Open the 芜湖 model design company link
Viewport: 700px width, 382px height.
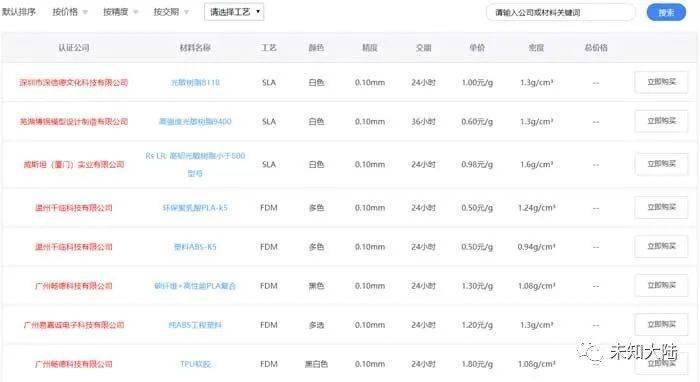pyautogui.click(x=74, y=121)
